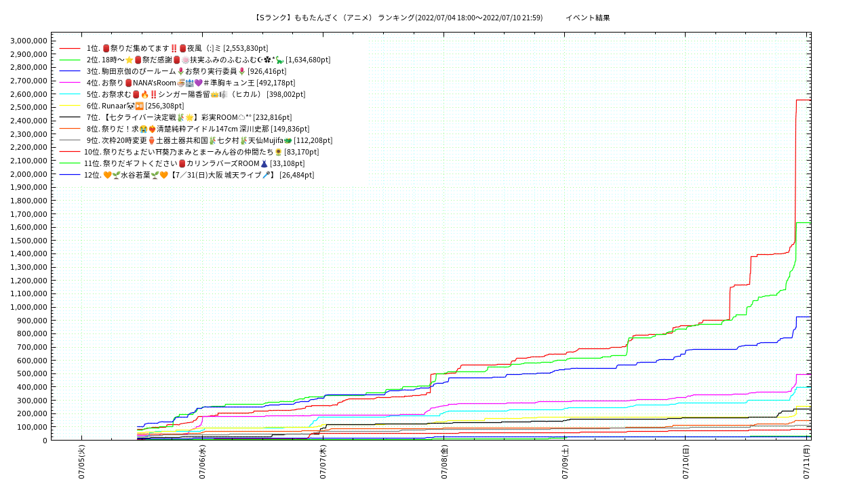868x488 pixels.
Task: Click the y-axis value 300,000
Action: click(x=32, y=401)
